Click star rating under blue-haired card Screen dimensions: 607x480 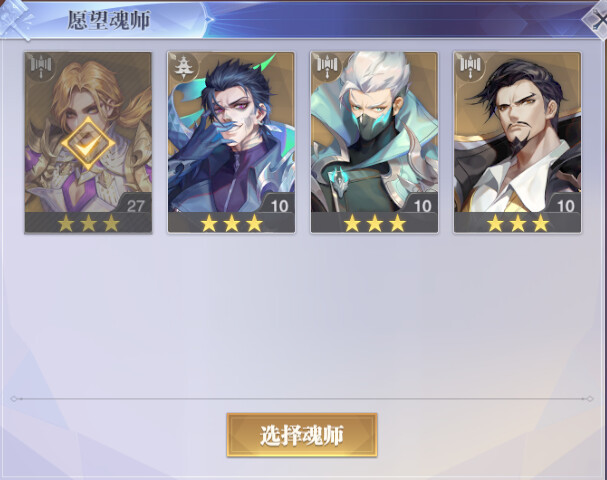(x=231, y=223)
